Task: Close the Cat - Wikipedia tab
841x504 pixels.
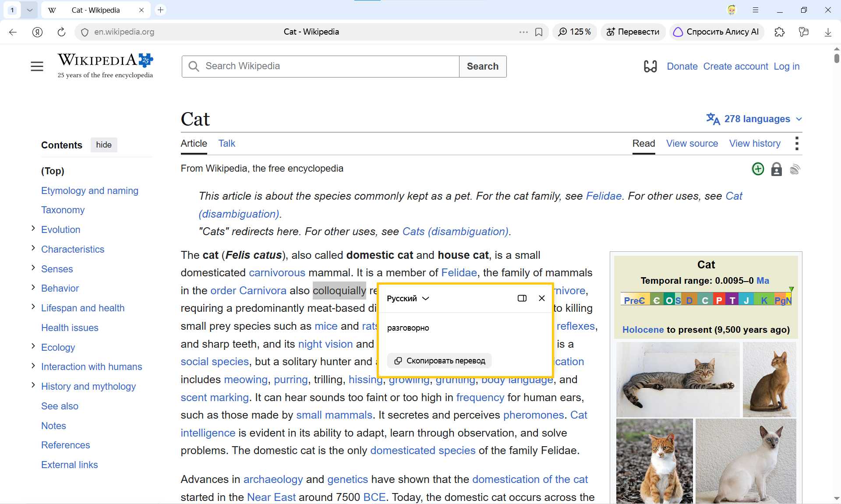Action: click(141, 10)
